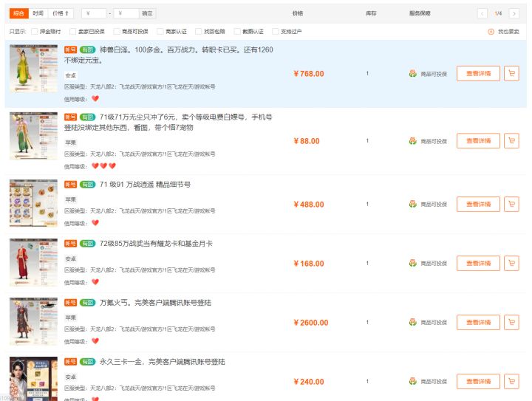The width and height of the screenshot is (532, 401).
Task: Open the 神兽白泽 listing title
Action: (168, 55)
